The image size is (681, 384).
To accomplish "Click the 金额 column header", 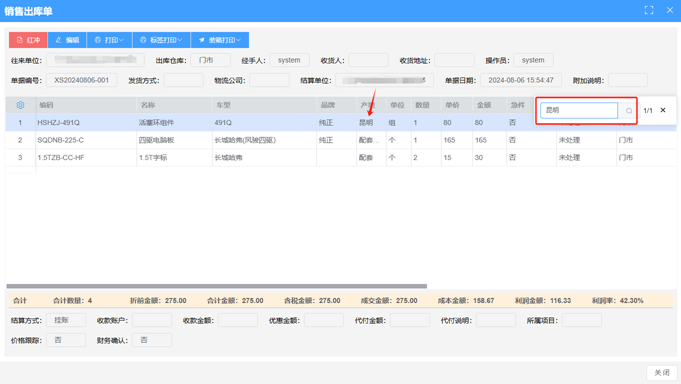I will point(489,105).
